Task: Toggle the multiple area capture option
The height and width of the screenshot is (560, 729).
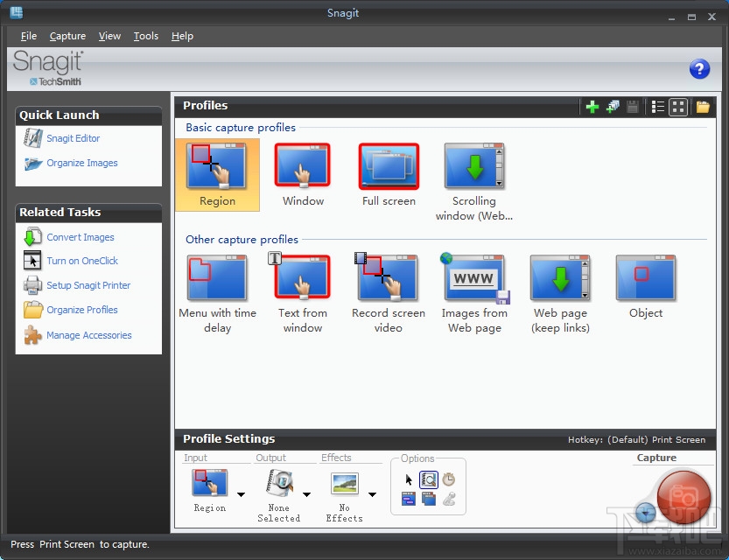Action: coord(429,499)
